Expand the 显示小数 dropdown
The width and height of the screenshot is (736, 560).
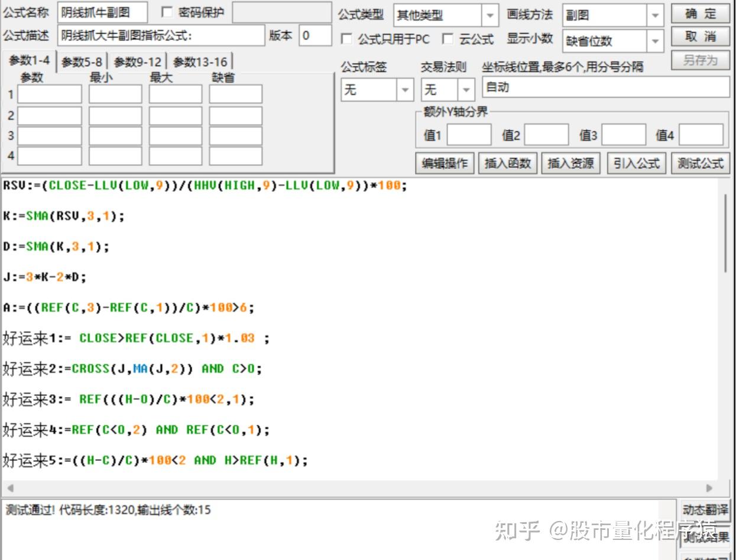pos(655,41)
